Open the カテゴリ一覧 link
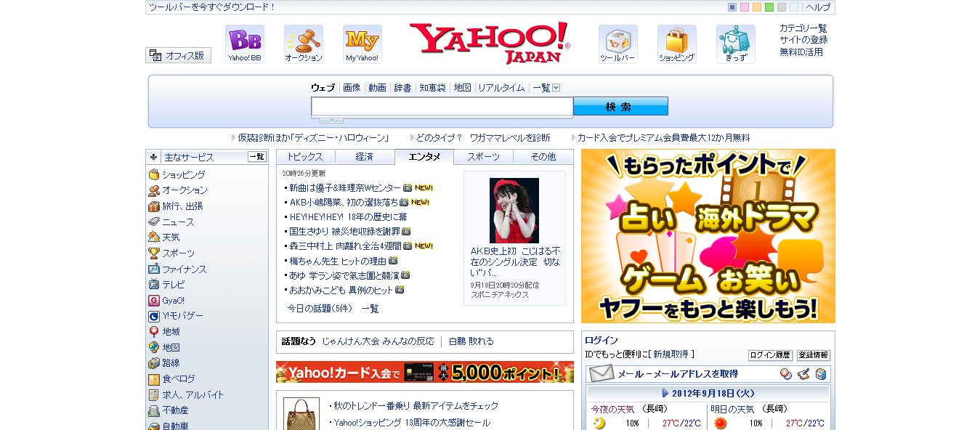 (x=803, y=28)
